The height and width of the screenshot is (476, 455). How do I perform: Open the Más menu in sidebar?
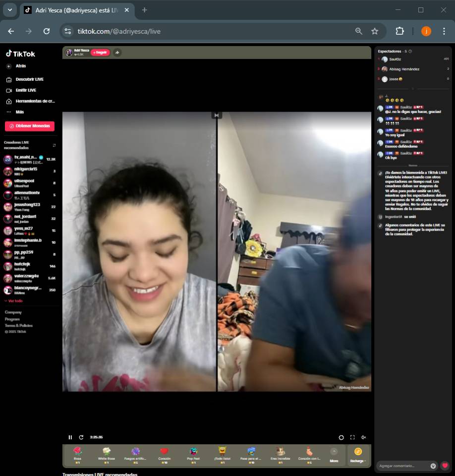coord(19,112)
